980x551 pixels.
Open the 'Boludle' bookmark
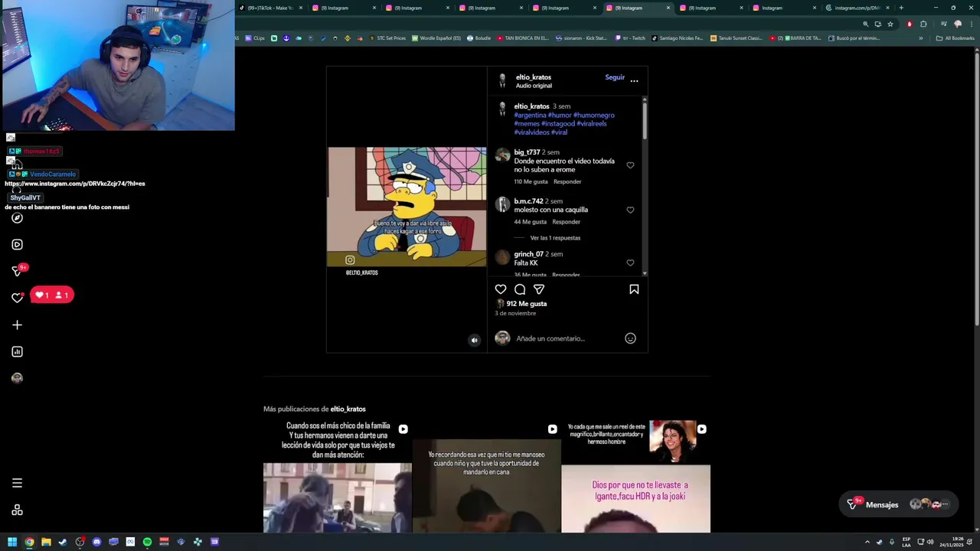pyautogui.click(x=479, y=38)
